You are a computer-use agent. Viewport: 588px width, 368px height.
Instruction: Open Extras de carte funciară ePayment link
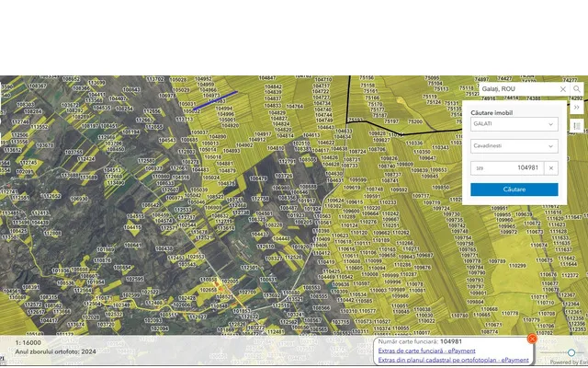[x=426, y=351]
